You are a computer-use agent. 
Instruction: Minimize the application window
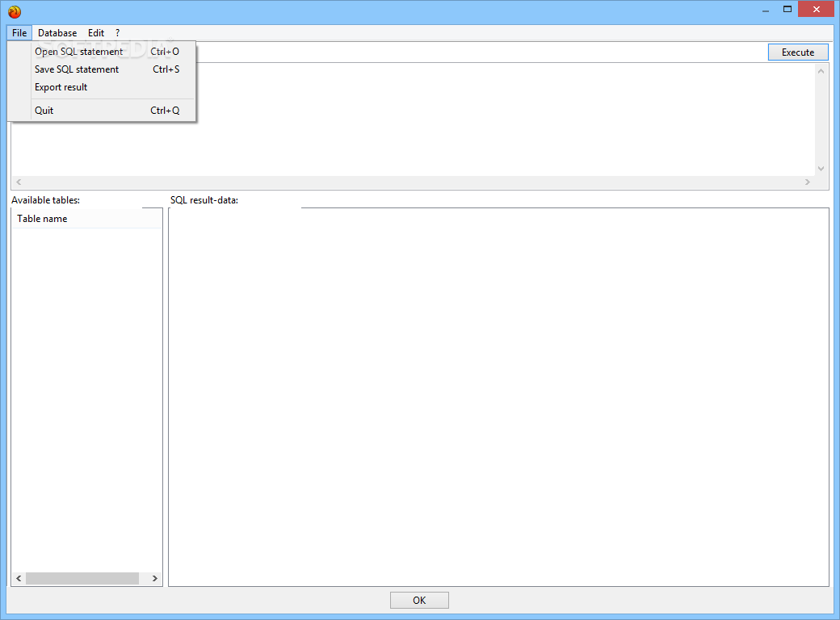pos(766,10)
